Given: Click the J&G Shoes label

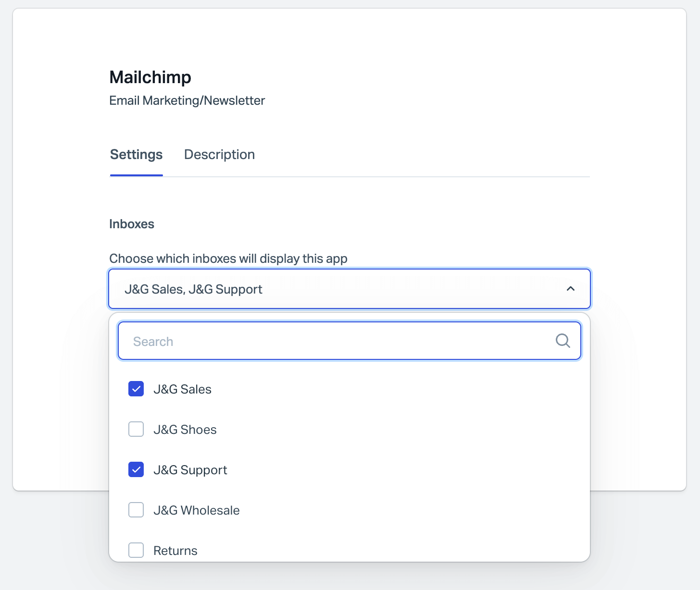Looking at the screenshot, I should tap(185, 430).
